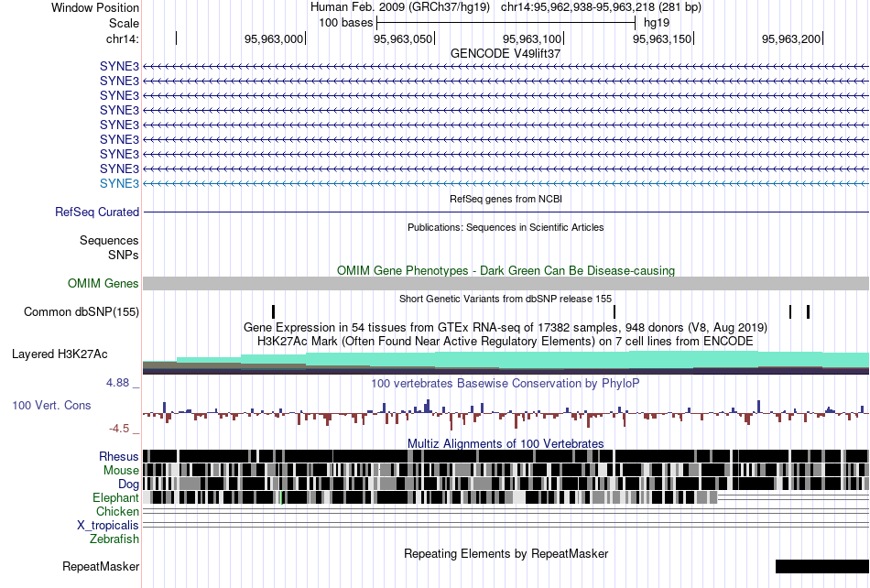Click the OMIM Genes label
The image size is (870, 588).
(103, 283)
